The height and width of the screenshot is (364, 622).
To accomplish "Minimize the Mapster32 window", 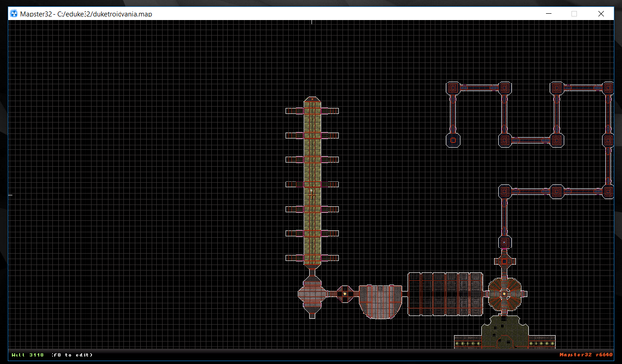I will pyautogui.click(x=549, y=14).
